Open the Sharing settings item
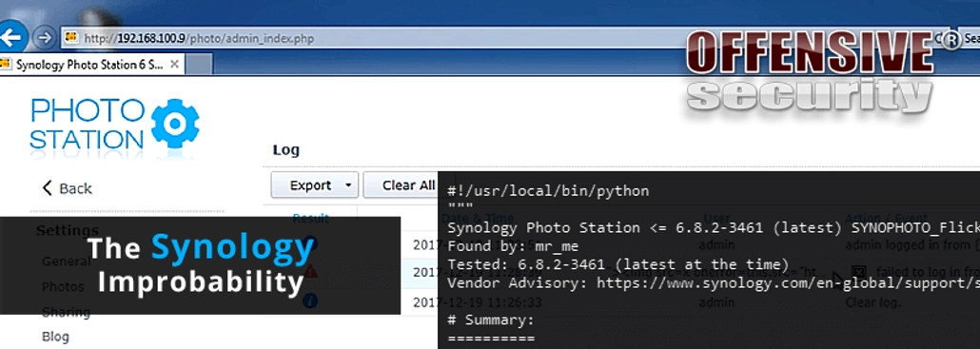980x349 pixels. tap(66, 312)
